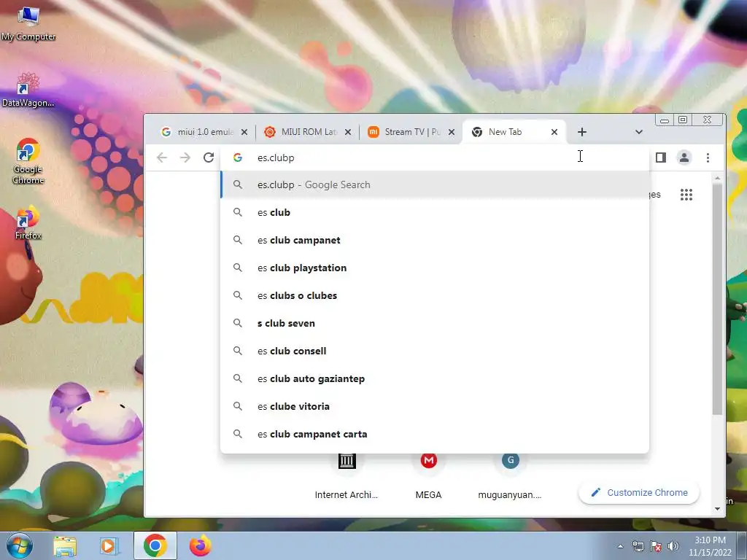Open new tab with plus button

[581, 132]
